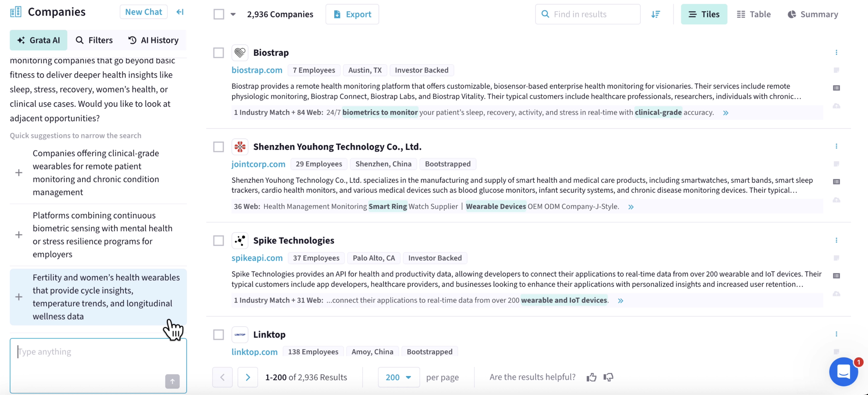The width and height of the screenshot is (868, 395).
Task: Switch to Table view
Action: pos(754,14)
